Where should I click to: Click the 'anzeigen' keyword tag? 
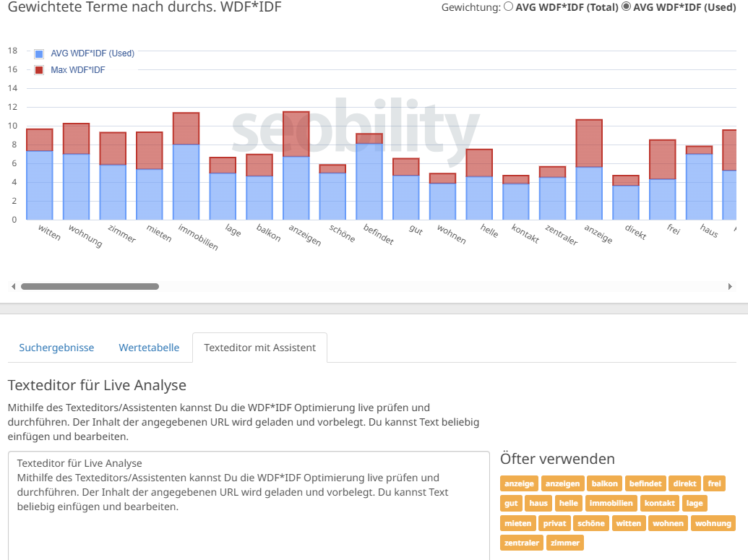(562, 483)
